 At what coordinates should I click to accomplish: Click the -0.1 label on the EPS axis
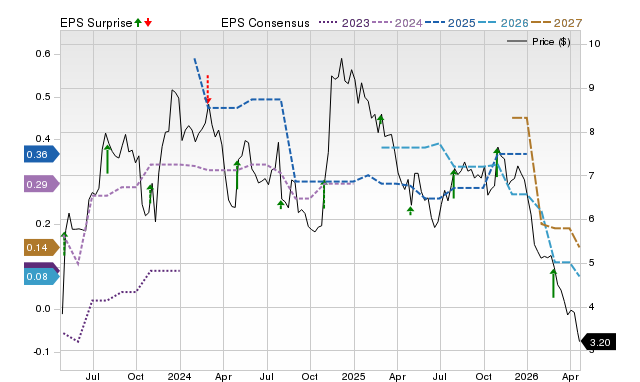click(x=41, y=351)
